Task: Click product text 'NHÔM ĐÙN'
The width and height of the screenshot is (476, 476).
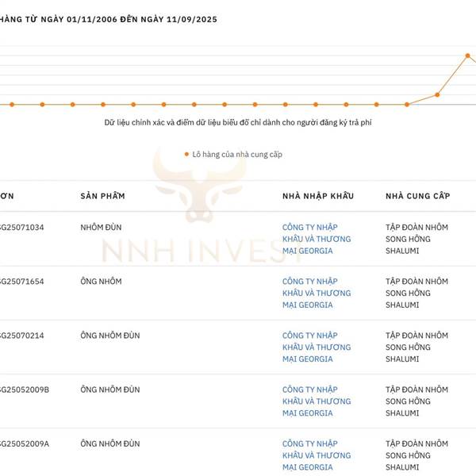Action: click(101, 227)
